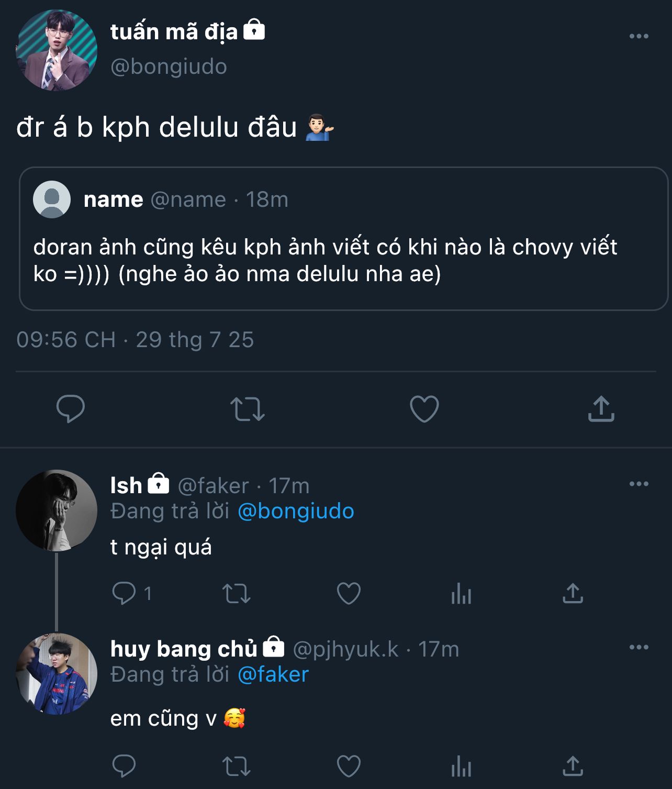Screen dimensions: 672x789
Task: Like huy bang chủ's "em cũng v" reply
Action: pyautogui.click(x=349, y=766)
